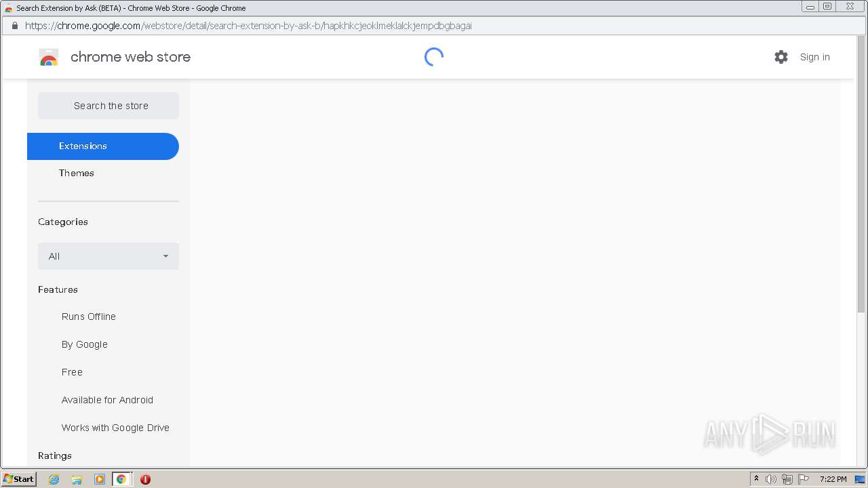
Task: Click the Chrome taskbar icon
Action: coord(121,479)
